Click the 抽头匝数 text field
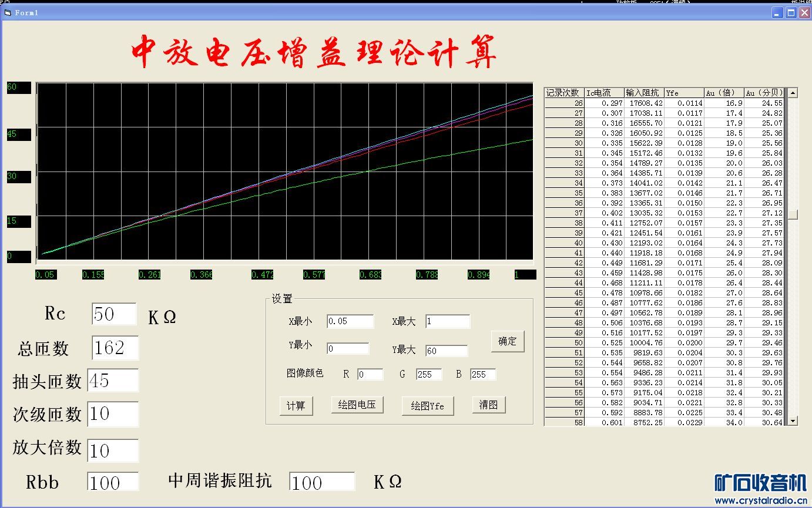812x508 pixels. pyautogui.click(x=113, y=381)
